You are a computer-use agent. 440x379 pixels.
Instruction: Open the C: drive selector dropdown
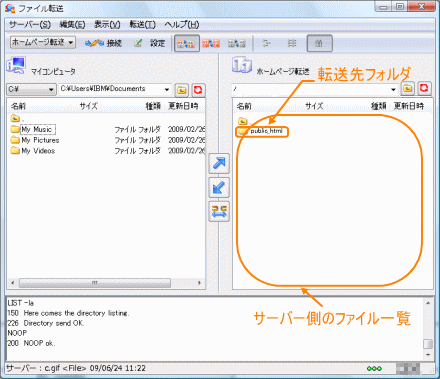pos(31,90)
